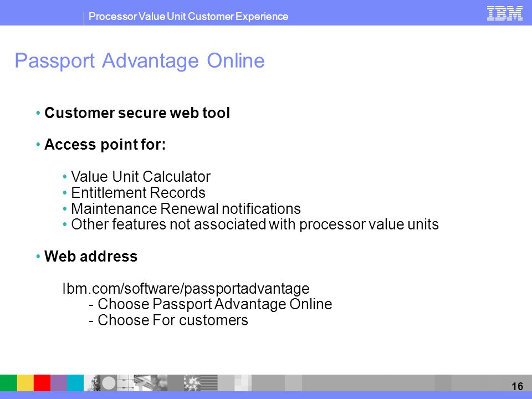This screenshot has width=532, height=399.
Task: Click the 'Entitlement Records' sub-bullet
Action: 138,193
